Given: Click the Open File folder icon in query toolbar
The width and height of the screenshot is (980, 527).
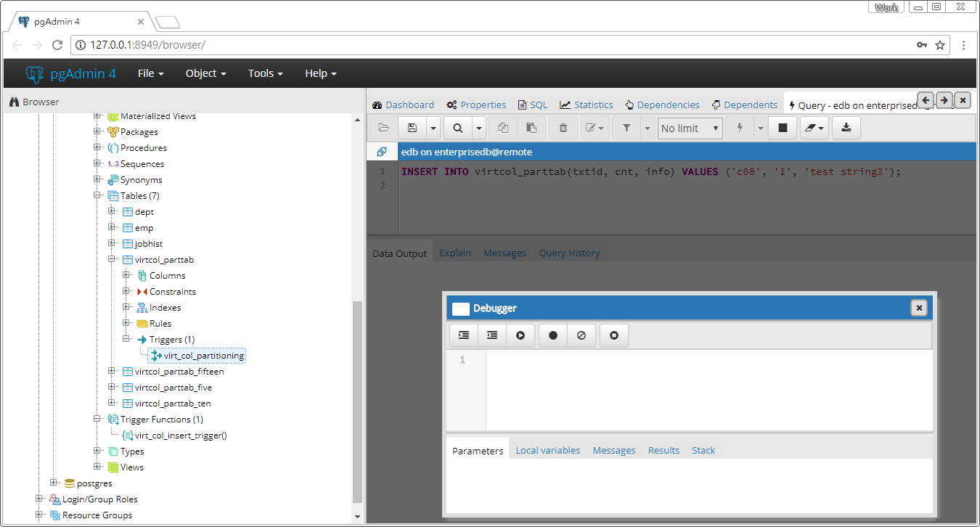Looking at the screenshot, I should click(383, 128).
